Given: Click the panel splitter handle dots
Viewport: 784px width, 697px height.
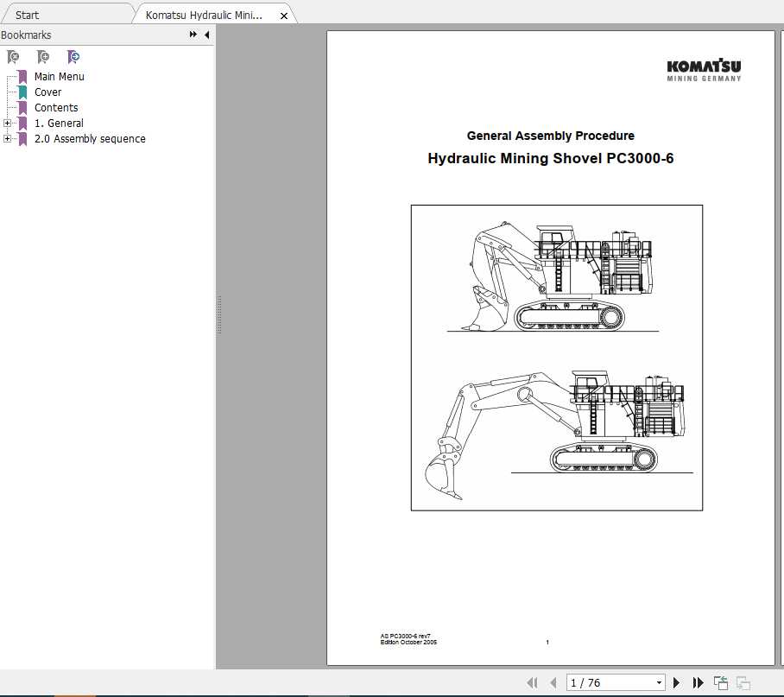Looking at the screenshot, I should tap(219, 315).
